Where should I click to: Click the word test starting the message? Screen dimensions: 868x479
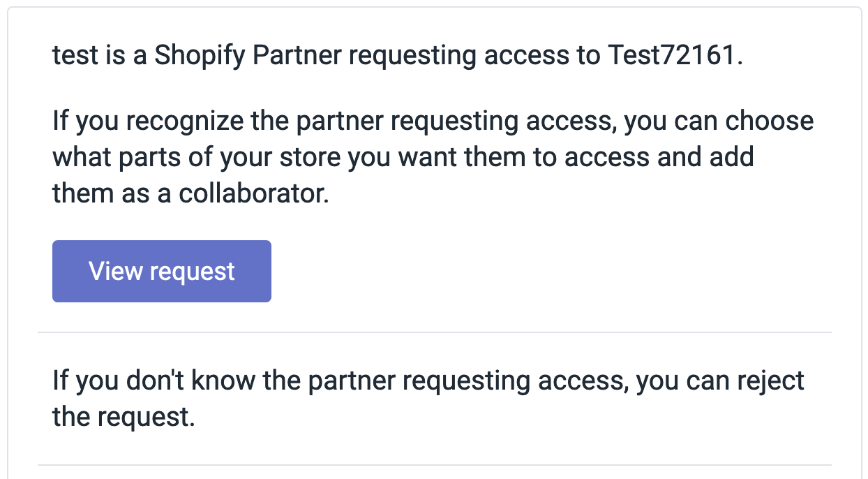[x=74, y=56]
